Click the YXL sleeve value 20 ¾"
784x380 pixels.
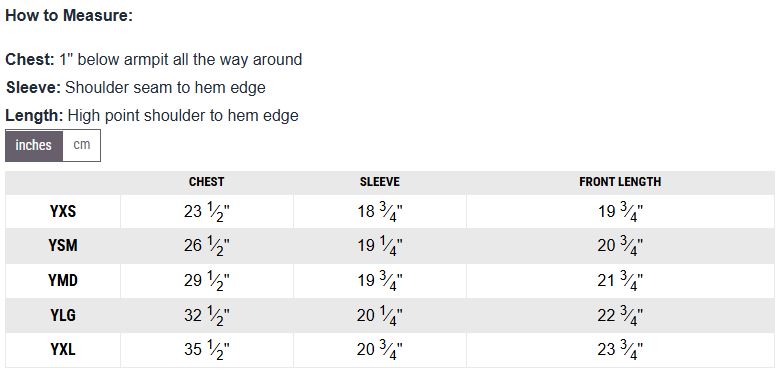[380, 350]
